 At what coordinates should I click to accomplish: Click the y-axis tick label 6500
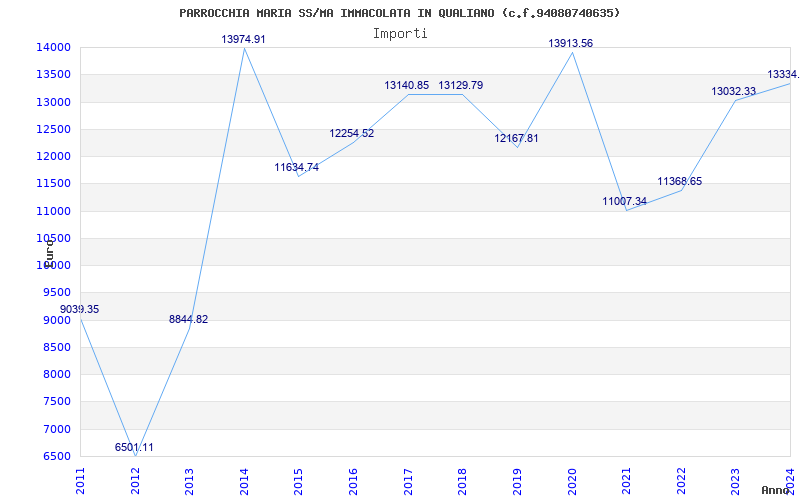tap(56, 457)
